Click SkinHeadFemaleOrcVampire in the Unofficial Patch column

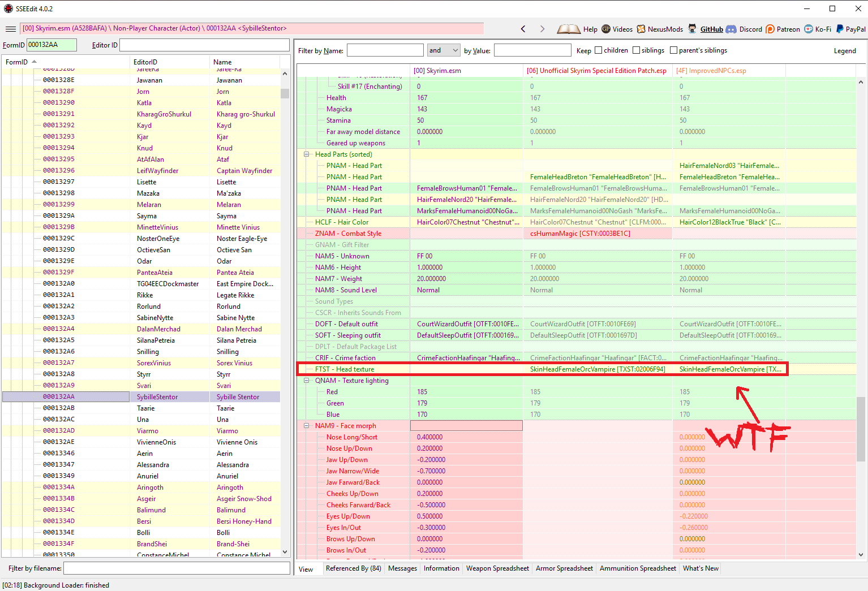point(598,369)
